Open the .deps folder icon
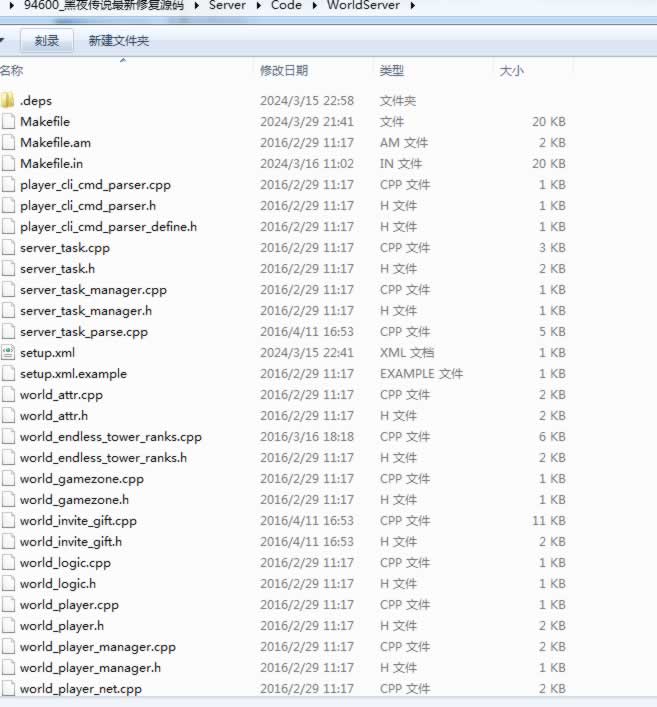The height and width of the screenshot is (707, 657). click(7, 100)
